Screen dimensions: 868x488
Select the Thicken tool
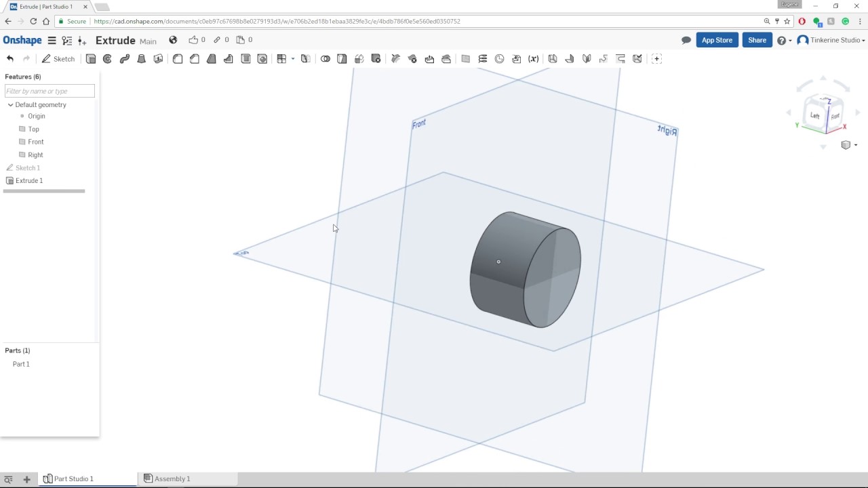click(159, 59)
